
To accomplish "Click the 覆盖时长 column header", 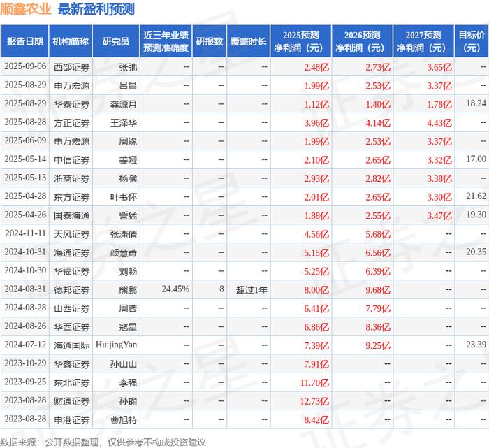I will [248, 41].
